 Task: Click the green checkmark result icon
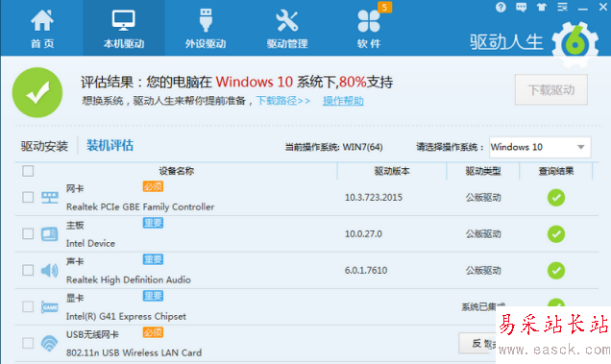(x=37, y=92)
